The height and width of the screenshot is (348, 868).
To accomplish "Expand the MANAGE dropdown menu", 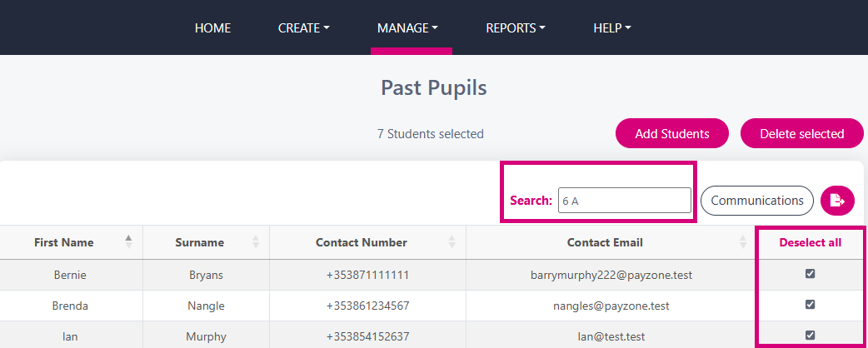I will [x=408, y=27].
